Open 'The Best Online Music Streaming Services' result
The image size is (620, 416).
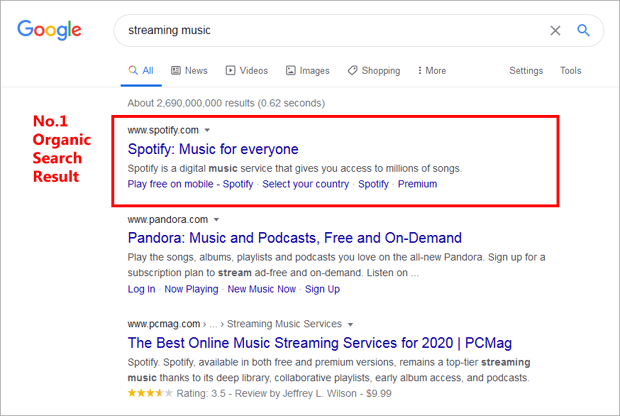[319, 343]
